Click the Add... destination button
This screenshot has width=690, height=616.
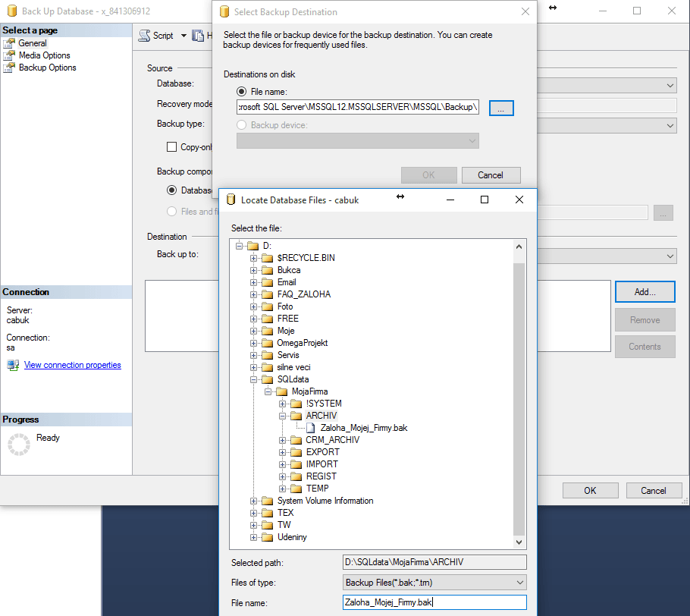pyautogui.click(x=645, y=292)
